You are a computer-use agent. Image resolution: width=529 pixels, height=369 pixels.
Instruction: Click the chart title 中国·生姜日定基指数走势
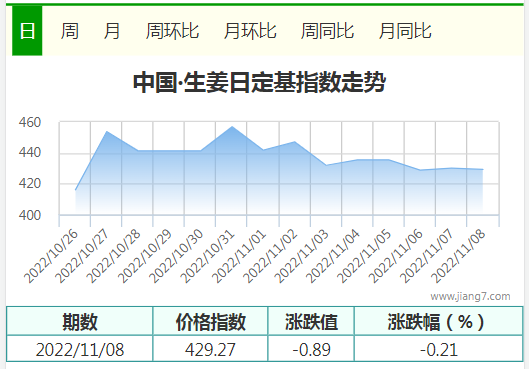259,82
